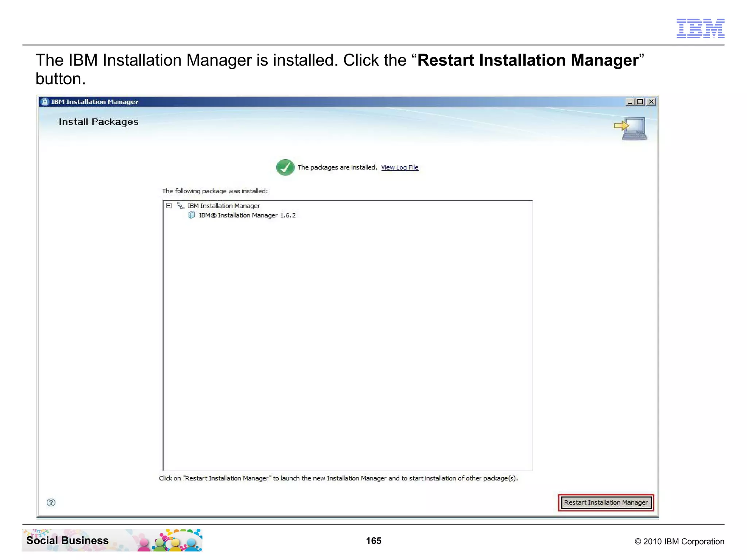This screenshot has height=560, width=747.
Task: Open help via the question mark icon
Action: pyautogui.click(x=51, y=502)
